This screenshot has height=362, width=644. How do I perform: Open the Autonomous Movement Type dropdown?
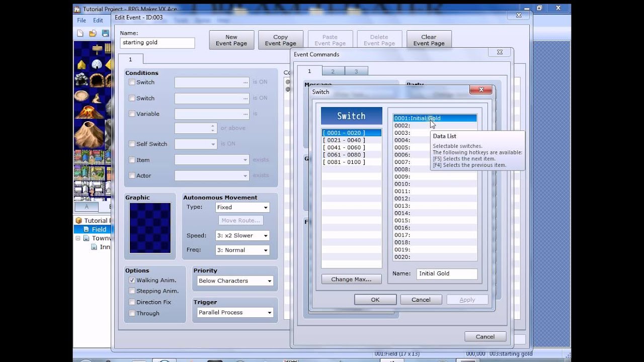tap(242, 207)
